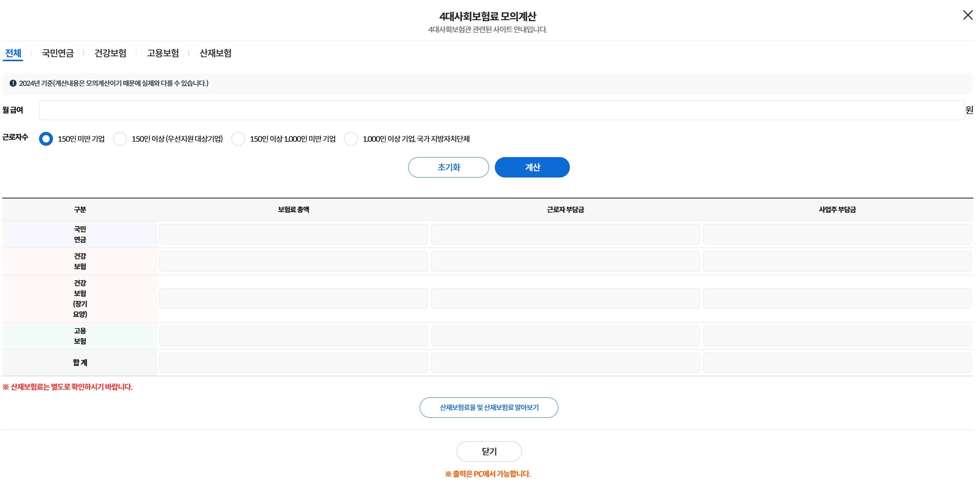The image size is (980, 484).
Task: Click 건강보험 근로자 부담금 result field
Action: (565, 261)
